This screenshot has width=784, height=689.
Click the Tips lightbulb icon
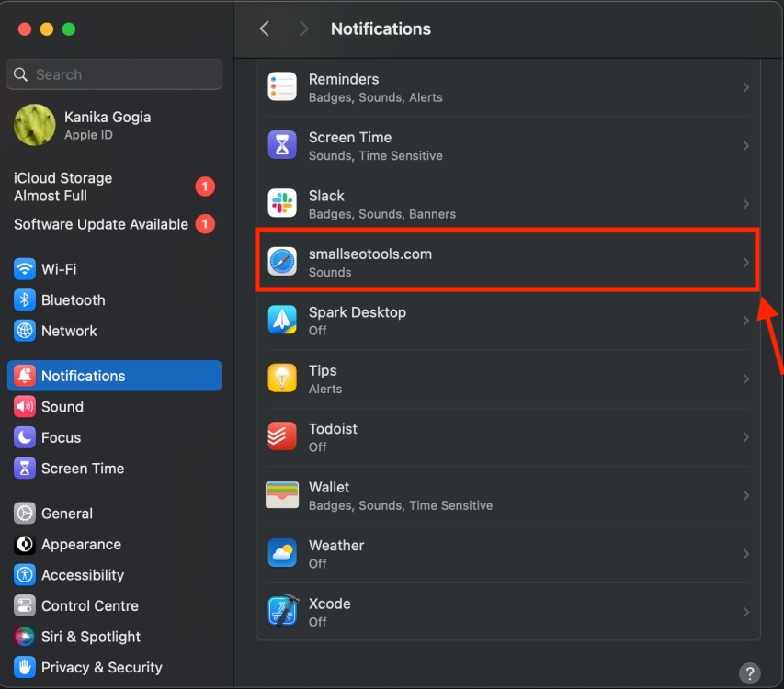(x=282, y=378)
